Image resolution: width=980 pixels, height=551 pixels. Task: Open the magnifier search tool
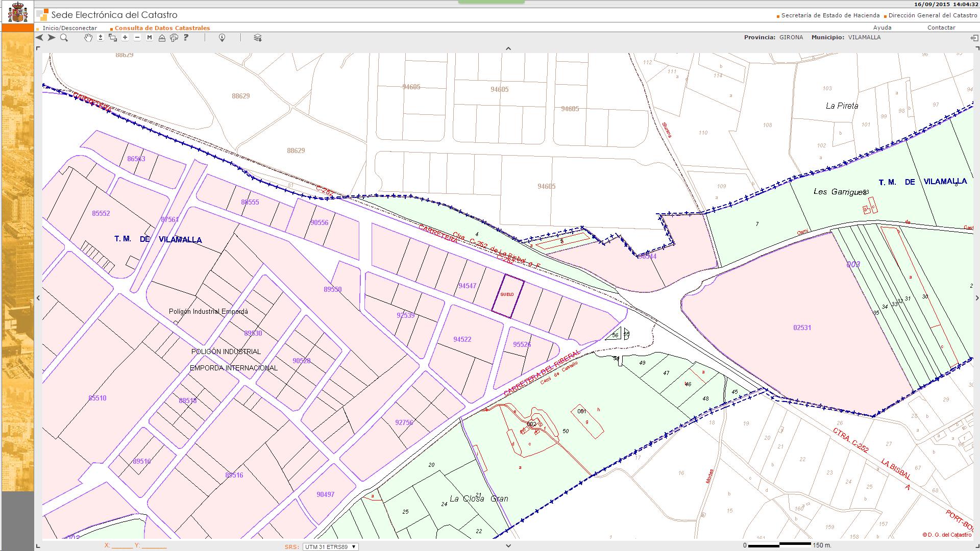click(64, 38)
